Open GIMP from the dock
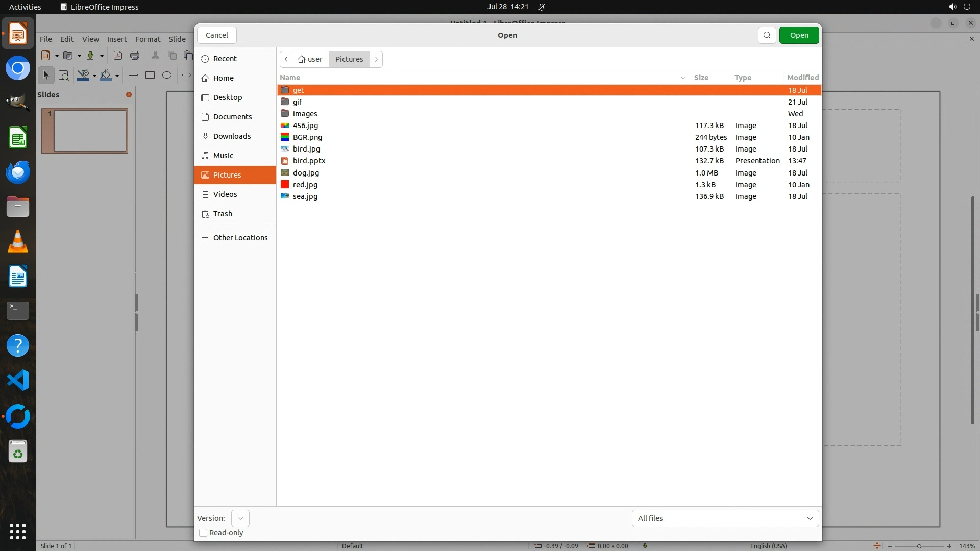980x551 pixels. tap(18, 102)
